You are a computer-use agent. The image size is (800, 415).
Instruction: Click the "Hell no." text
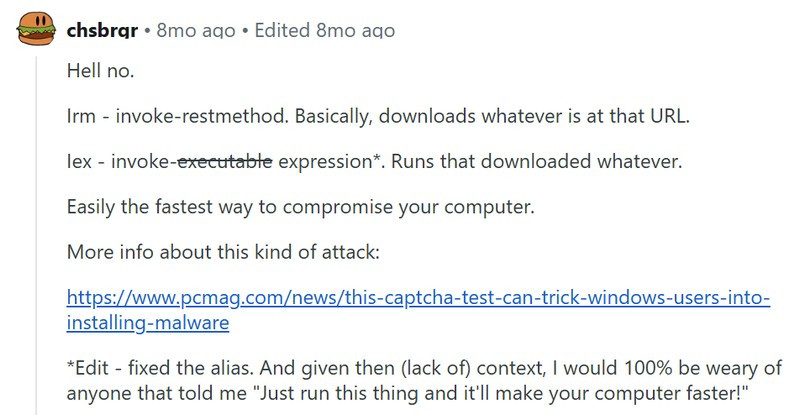click(100, 72)
